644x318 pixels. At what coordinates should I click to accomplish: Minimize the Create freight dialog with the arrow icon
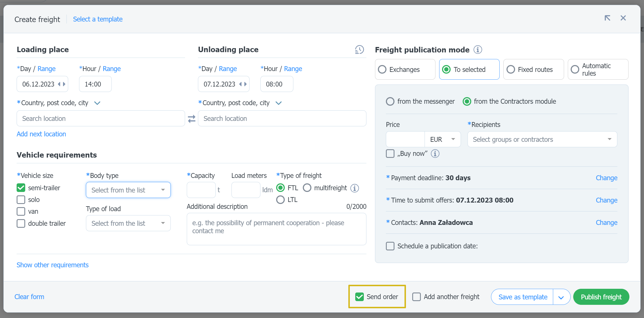pyautogui.click(x=607, y=18)
